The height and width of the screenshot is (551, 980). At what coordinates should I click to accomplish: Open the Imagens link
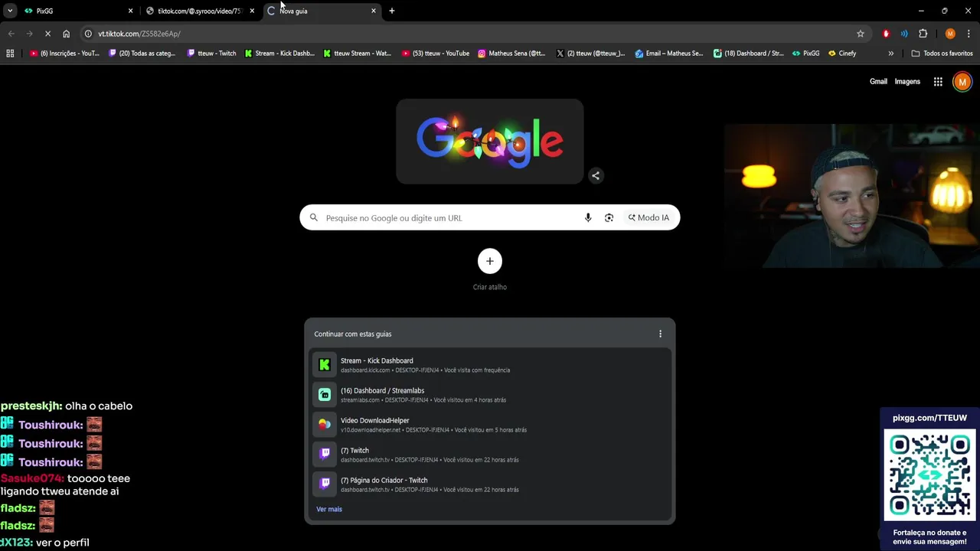pyautogui.click(x=907, y=82)
